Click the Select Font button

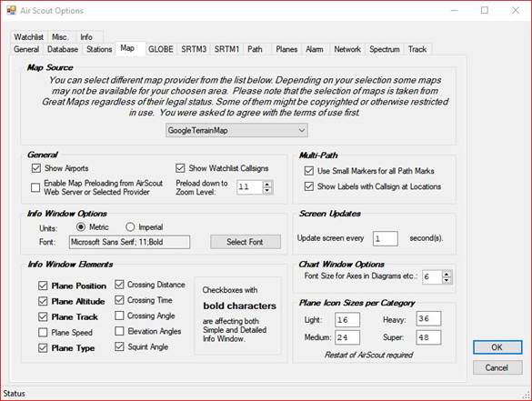246,242
